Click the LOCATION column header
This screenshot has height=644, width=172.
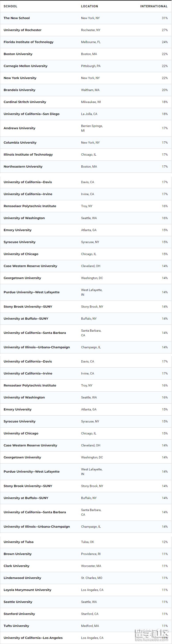[89, 6]
